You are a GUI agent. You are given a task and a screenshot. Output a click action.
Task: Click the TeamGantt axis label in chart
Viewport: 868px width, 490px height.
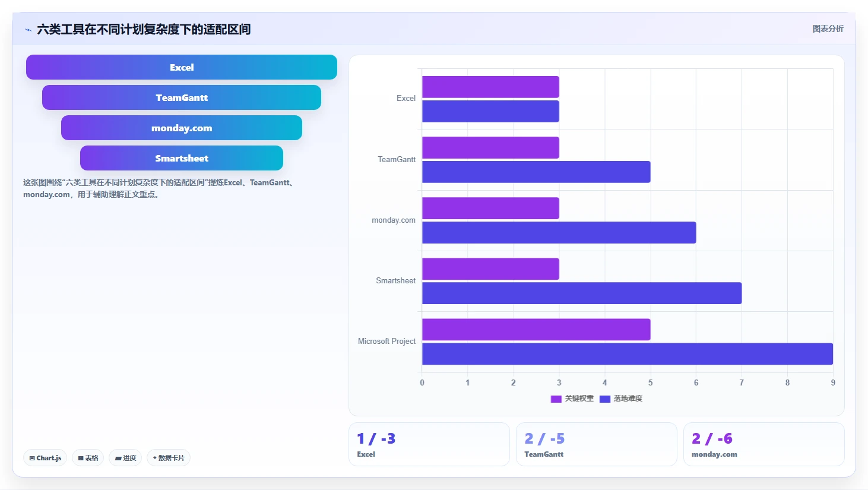click(397, 159)
